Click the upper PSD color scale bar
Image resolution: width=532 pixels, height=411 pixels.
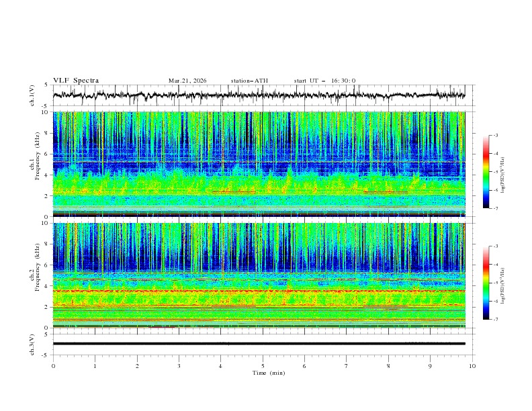486,172
